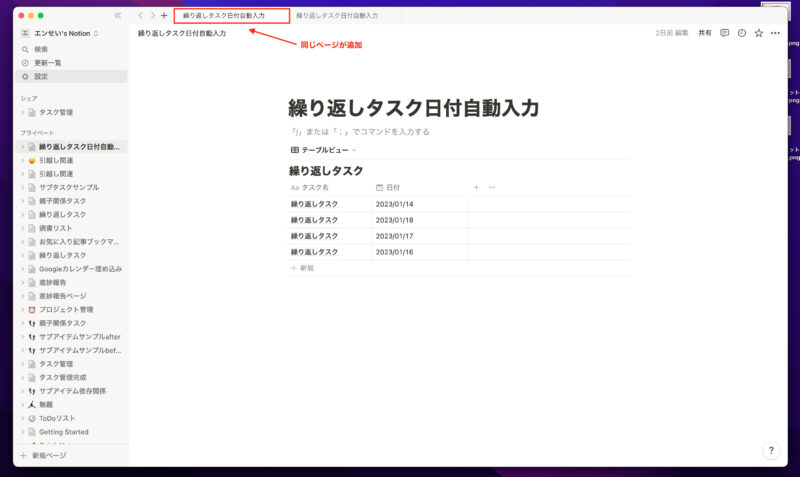Click the emoji icon of 引越し関連
Image resolution: width=800 pixels, height=477 pixels.
32,160
